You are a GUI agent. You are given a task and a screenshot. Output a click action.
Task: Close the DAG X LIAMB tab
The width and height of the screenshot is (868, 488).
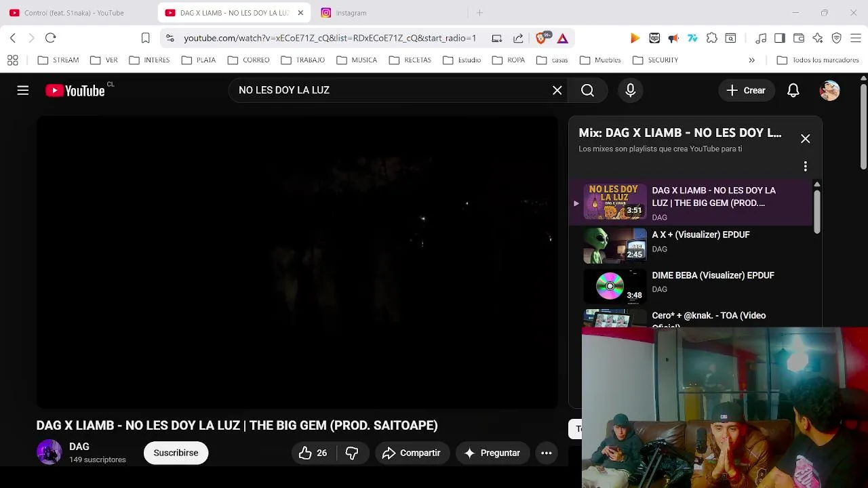pos(300,13)
